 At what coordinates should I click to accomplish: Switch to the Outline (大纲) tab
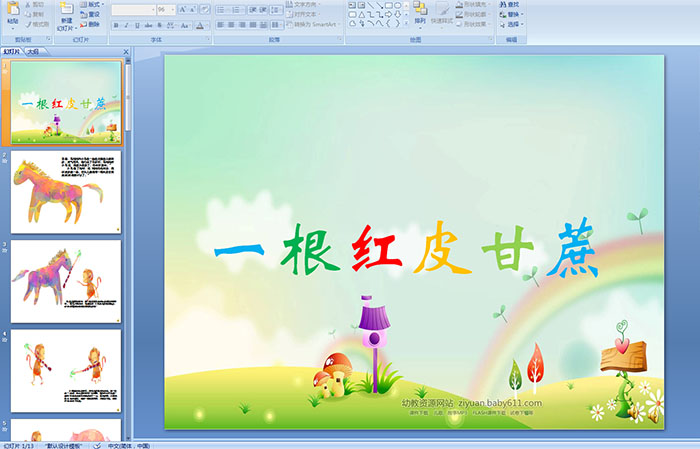tap(34, 50)
